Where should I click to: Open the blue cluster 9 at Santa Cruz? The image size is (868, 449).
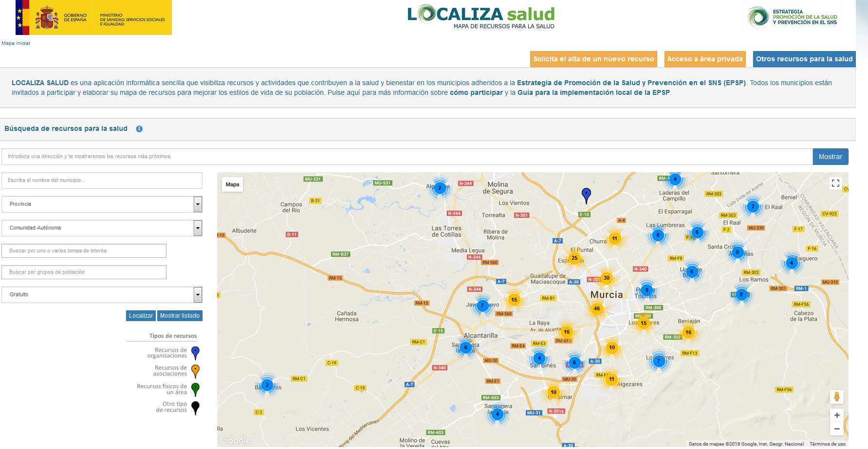738,252
